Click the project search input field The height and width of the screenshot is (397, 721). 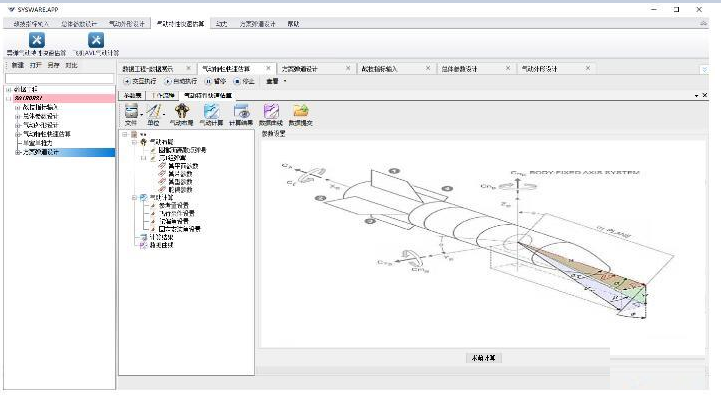tap(59, 79)
